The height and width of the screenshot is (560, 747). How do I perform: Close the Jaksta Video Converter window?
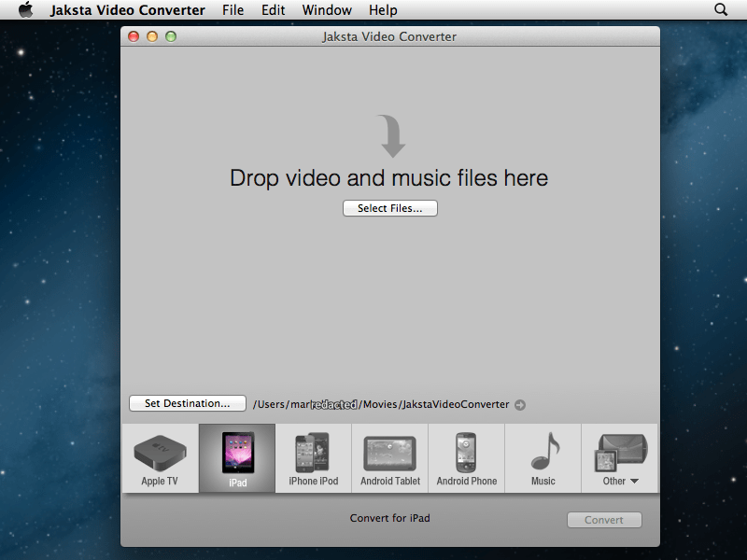click(x=134, y=36)
